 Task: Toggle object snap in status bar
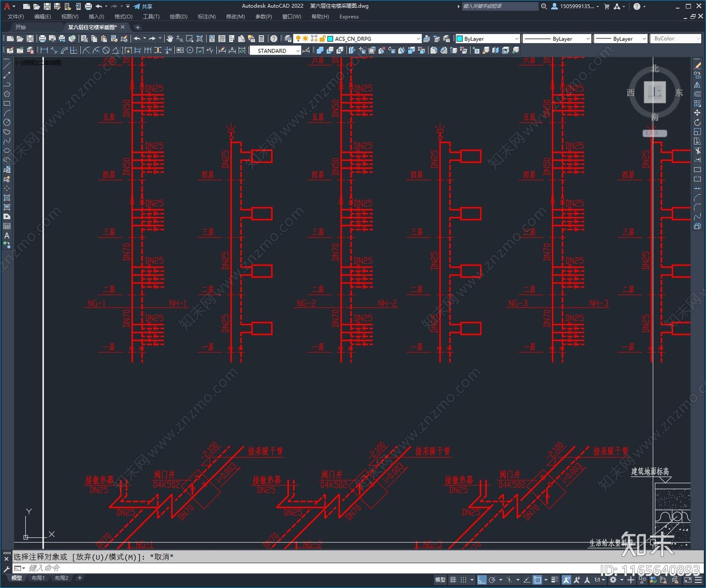(x=537, y=580)
